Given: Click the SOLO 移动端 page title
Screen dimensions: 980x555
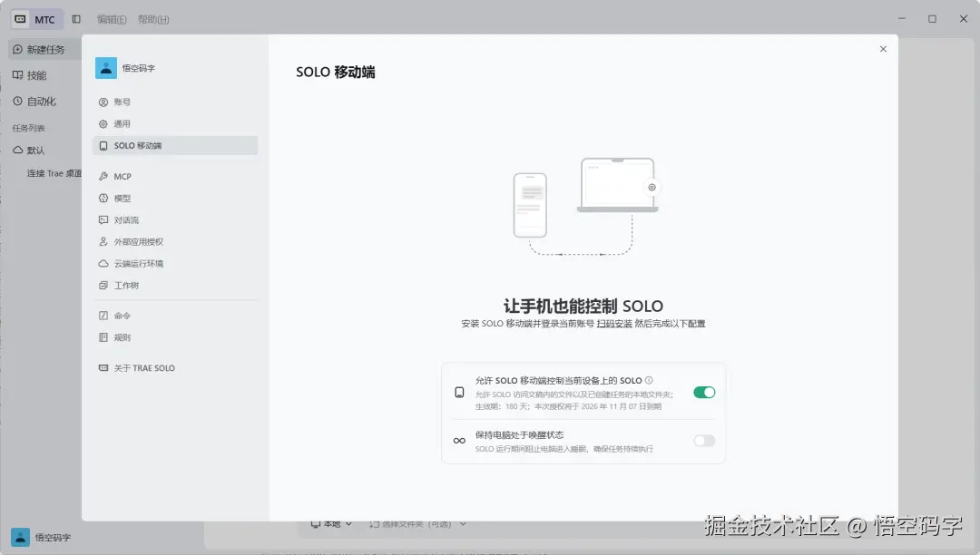Looking at the screenshot, I should pyautogui.click(x=336, y=73).
